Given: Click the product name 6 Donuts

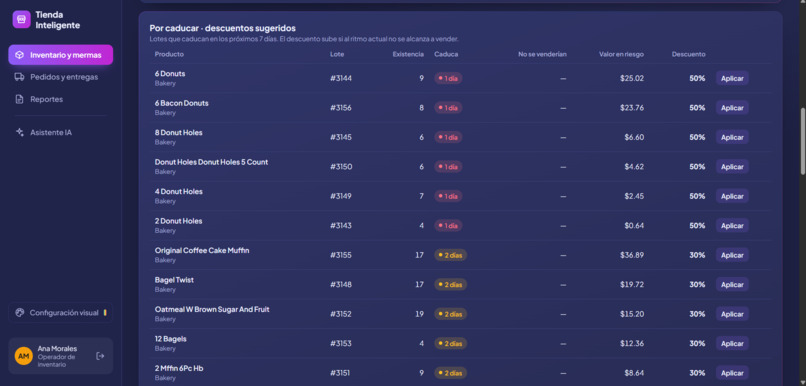Looking at the screenshot, I should (170, 73).
